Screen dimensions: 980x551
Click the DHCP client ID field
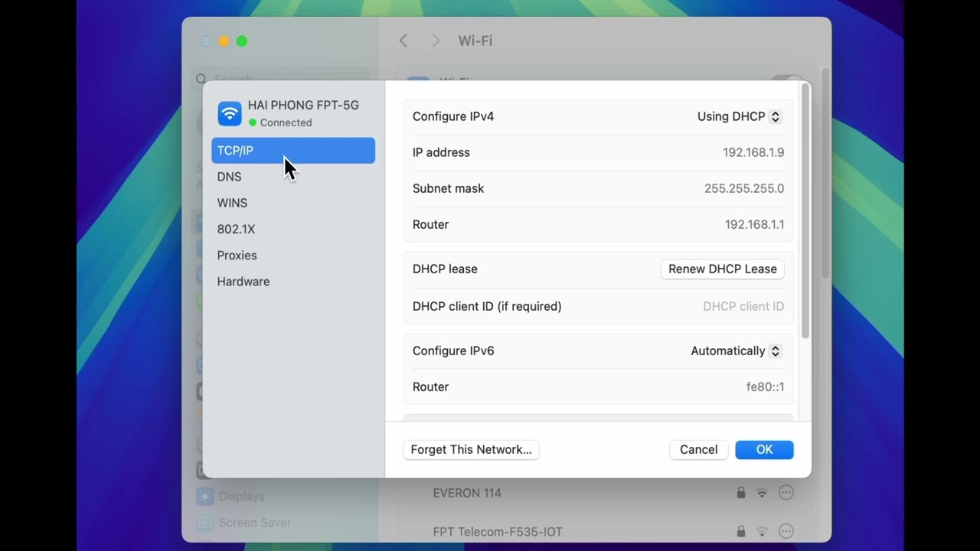(x=743, y=306)
